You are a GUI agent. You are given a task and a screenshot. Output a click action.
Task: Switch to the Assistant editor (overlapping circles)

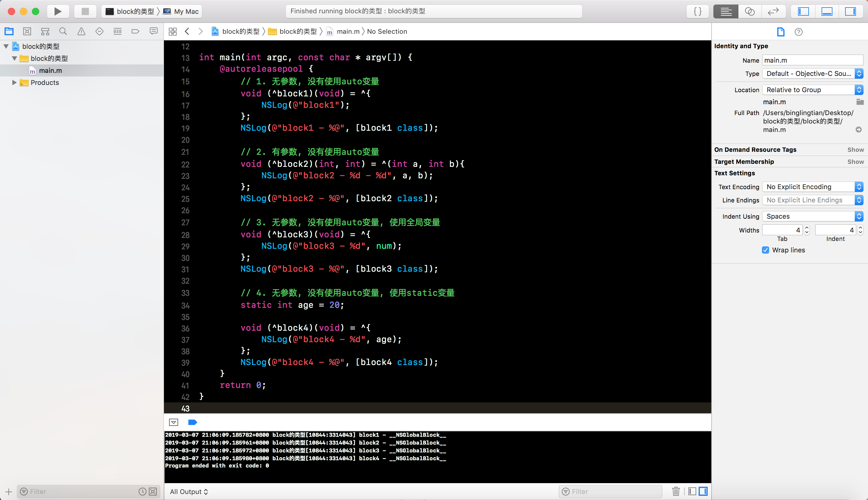(750, 11)
